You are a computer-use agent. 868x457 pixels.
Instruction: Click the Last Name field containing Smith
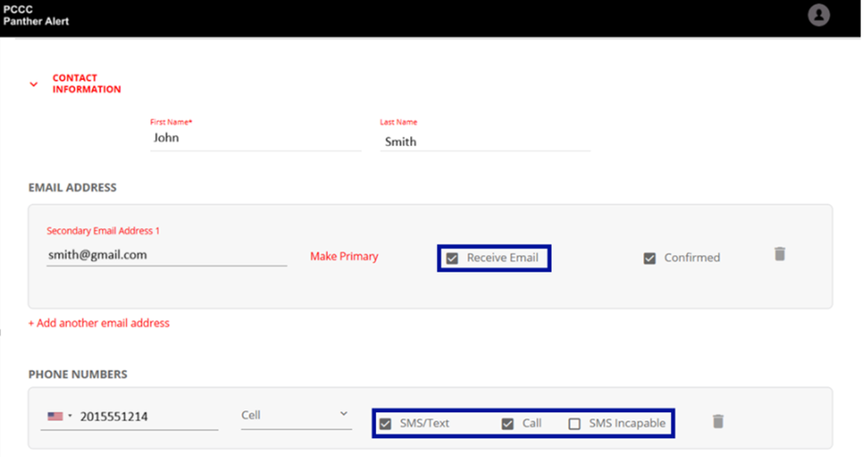coord(485,142)
